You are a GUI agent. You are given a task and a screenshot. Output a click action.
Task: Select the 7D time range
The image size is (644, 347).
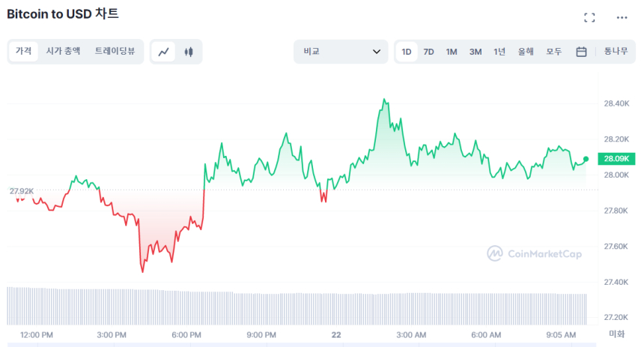tap(428, 52)
